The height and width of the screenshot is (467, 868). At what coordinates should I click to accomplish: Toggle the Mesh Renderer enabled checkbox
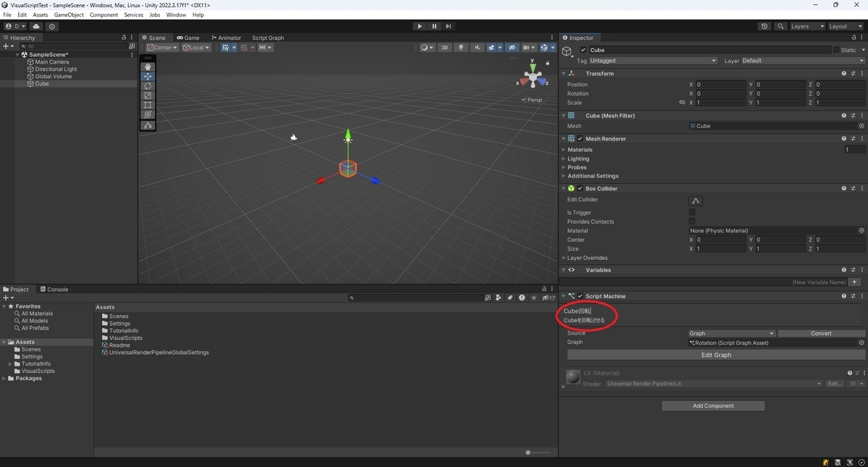click(580, 138)
